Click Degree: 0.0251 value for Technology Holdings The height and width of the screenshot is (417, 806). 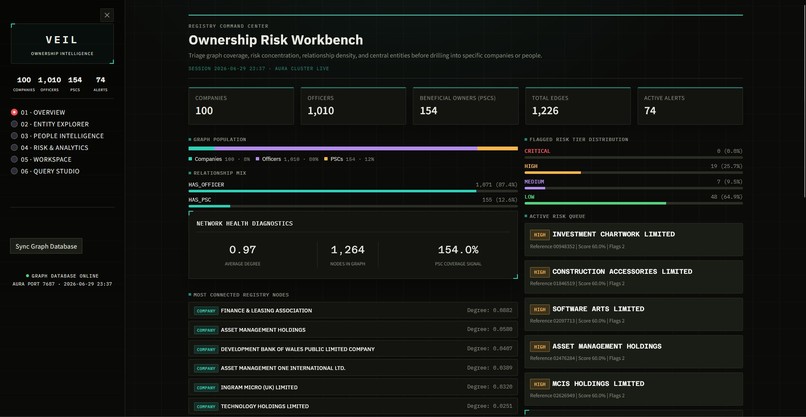point(489,406)
